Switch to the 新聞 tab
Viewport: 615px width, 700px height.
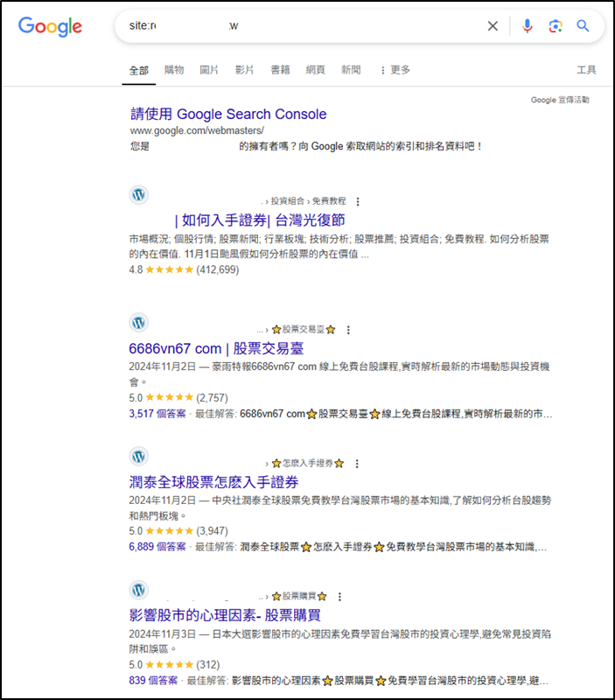point(351,70)
